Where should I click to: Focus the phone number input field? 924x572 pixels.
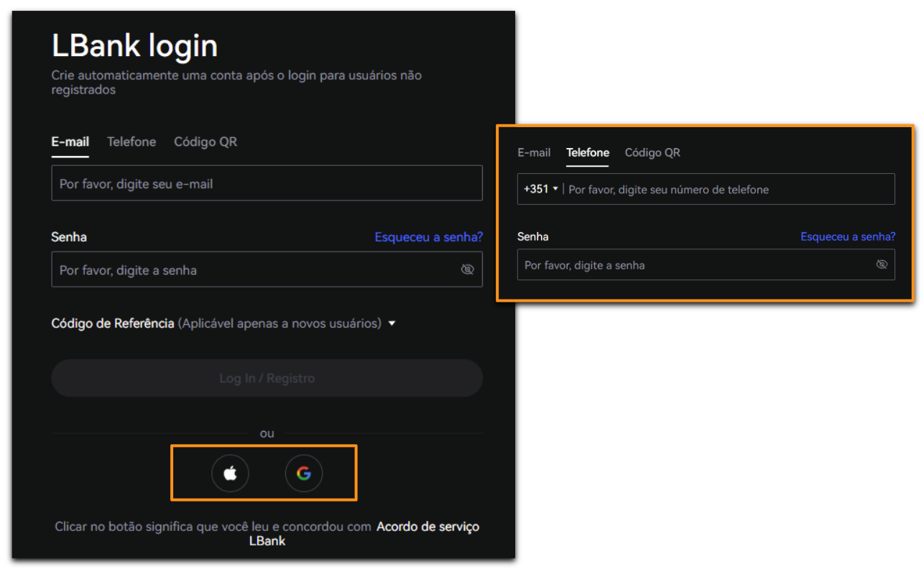click(x=726, y=190)
